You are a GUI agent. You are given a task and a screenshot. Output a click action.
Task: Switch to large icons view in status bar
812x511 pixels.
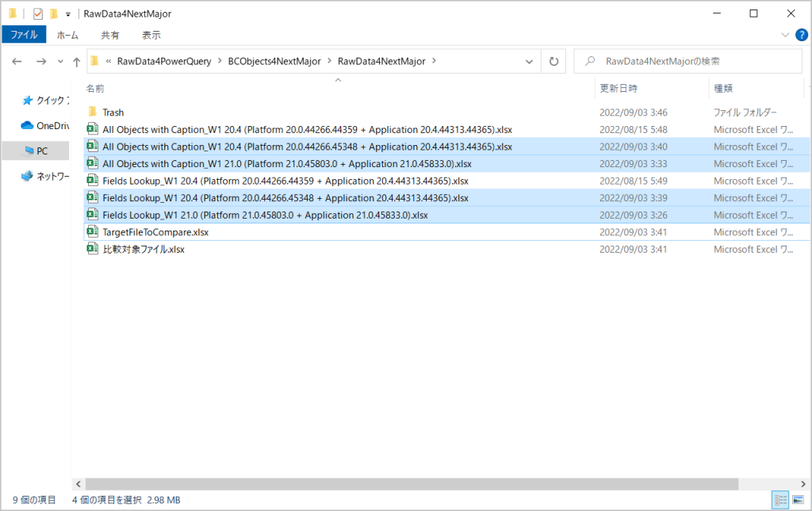(797, 500)
